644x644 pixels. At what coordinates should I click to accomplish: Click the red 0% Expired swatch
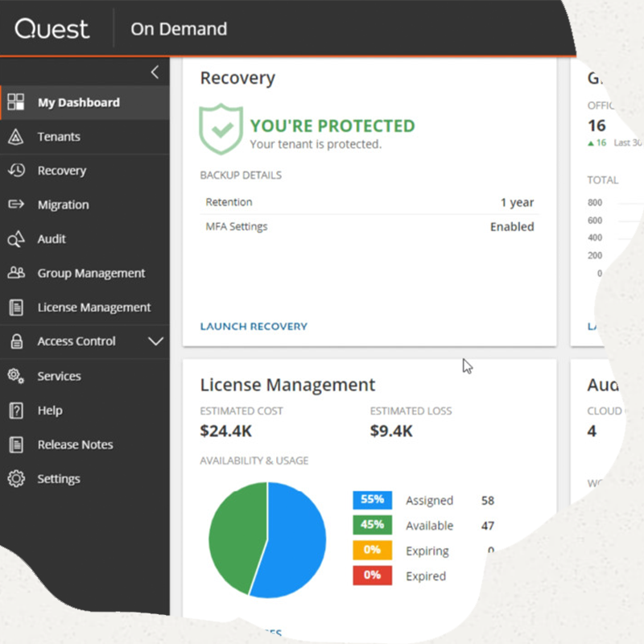pos(372,576)
